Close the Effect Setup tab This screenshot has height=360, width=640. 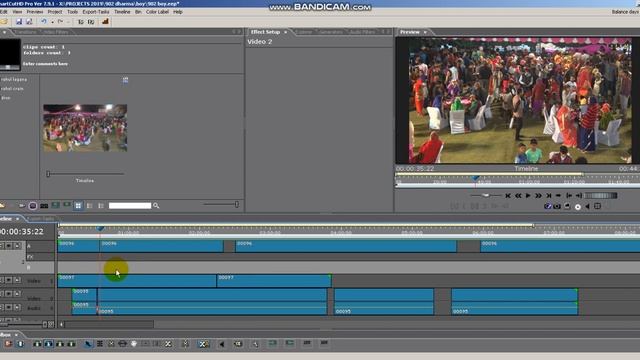[286, 32]
